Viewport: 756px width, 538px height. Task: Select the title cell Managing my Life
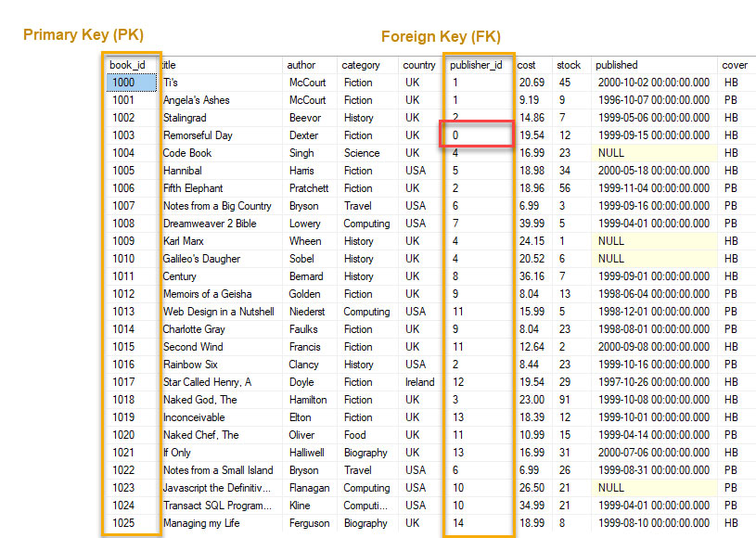[x=201, y=523]
